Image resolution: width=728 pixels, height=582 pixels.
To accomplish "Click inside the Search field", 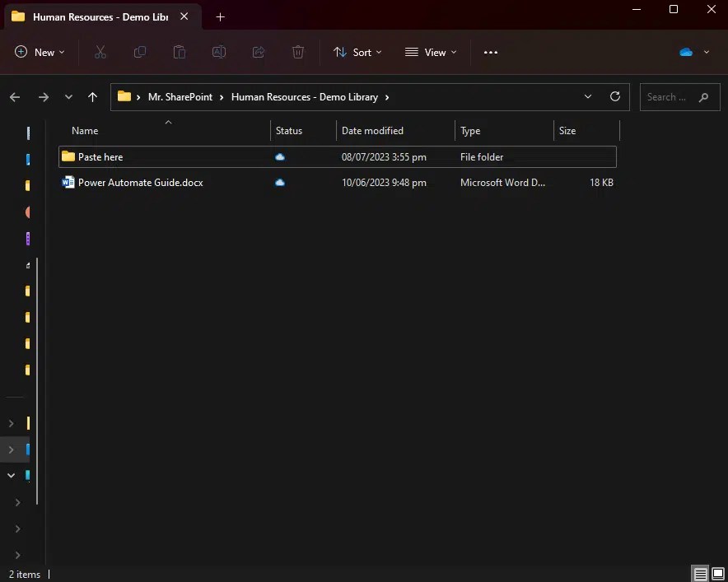I will point(671,96).
